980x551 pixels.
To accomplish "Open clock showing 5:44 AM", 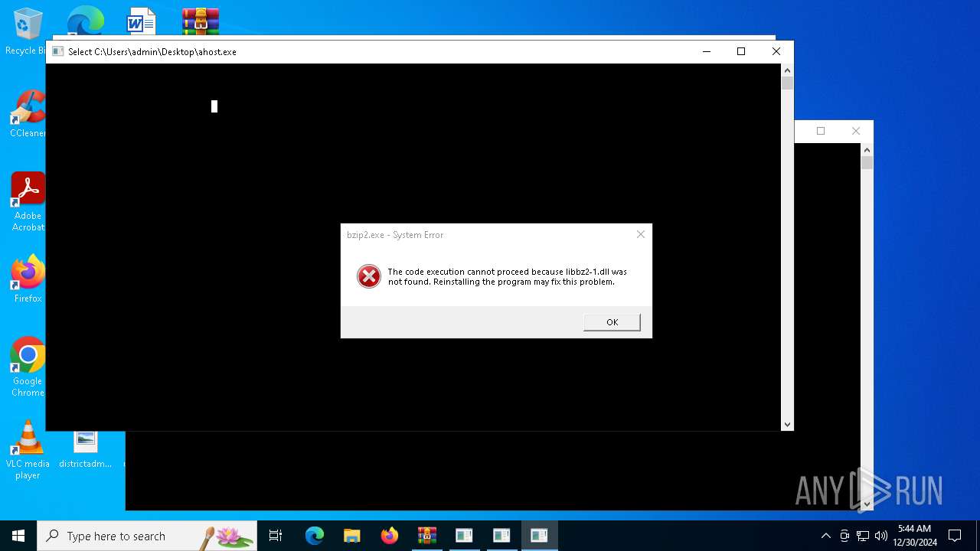I will pyautogui.click(x=915, y=536).
